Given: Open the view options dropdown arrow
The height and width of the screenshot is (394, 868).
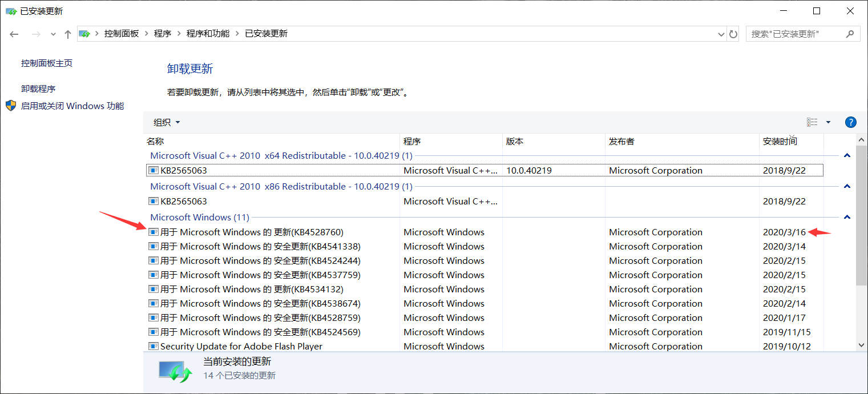Looking at the screenshot, I should click(x=828, y=122).
